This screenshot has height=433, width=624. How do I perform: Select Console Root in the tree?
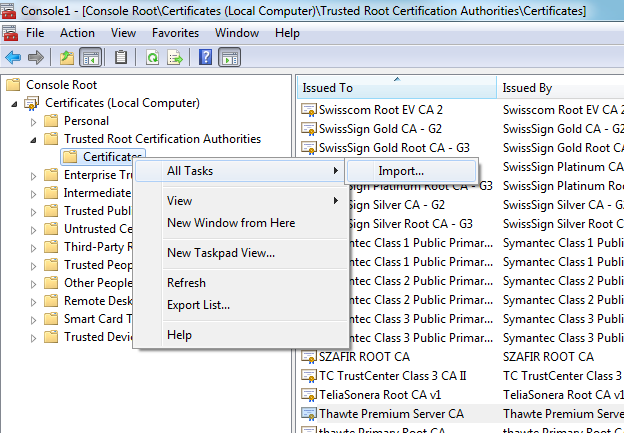(x=61, y=85)
